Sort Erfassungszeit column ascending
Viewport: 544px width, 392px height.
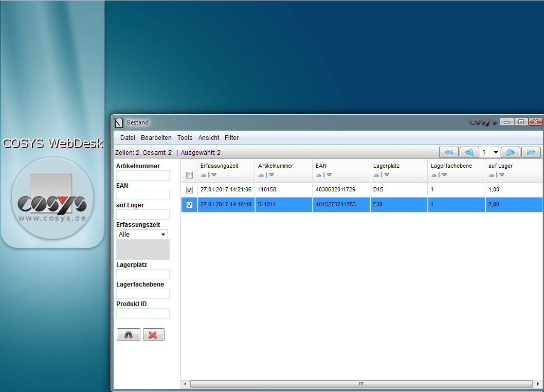click(204, 175)
